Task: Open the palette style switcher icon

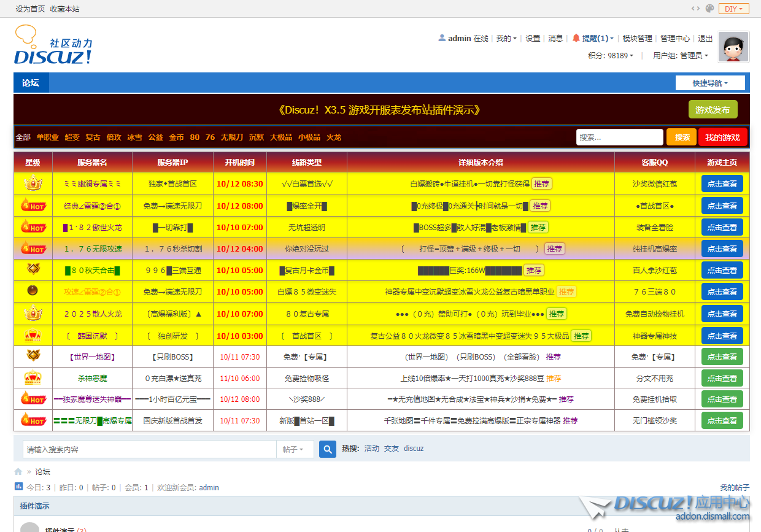Action: pyautogui.click(x=710, y=9)
